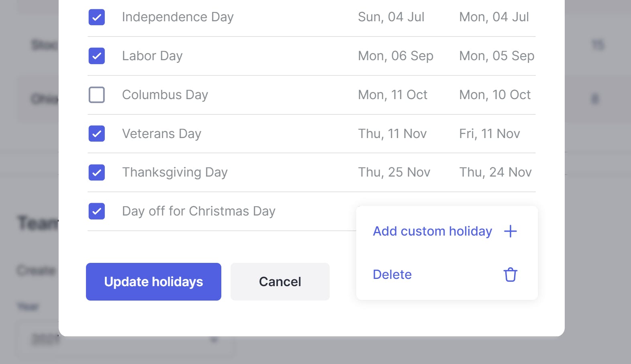This screenshot has height=364, width=631.
Task: Uncheck the Veterans Day checkbox
Action: tap(97, 134)
